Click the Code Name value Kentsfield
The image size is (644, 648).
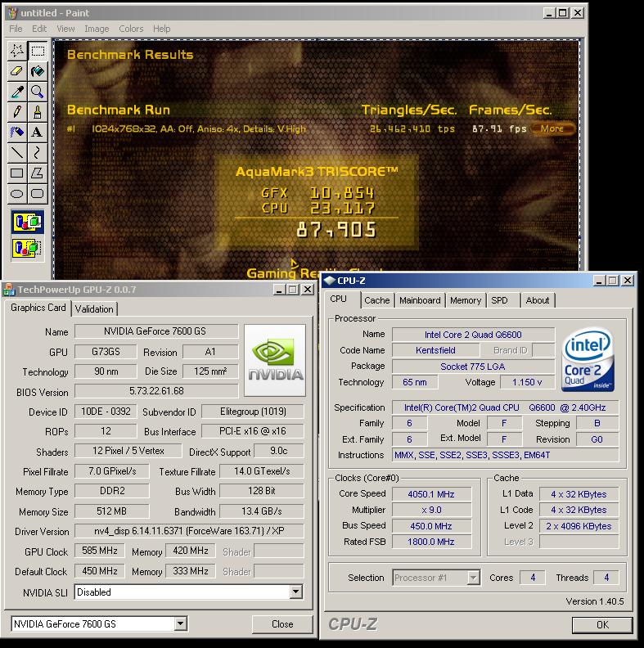435,350
